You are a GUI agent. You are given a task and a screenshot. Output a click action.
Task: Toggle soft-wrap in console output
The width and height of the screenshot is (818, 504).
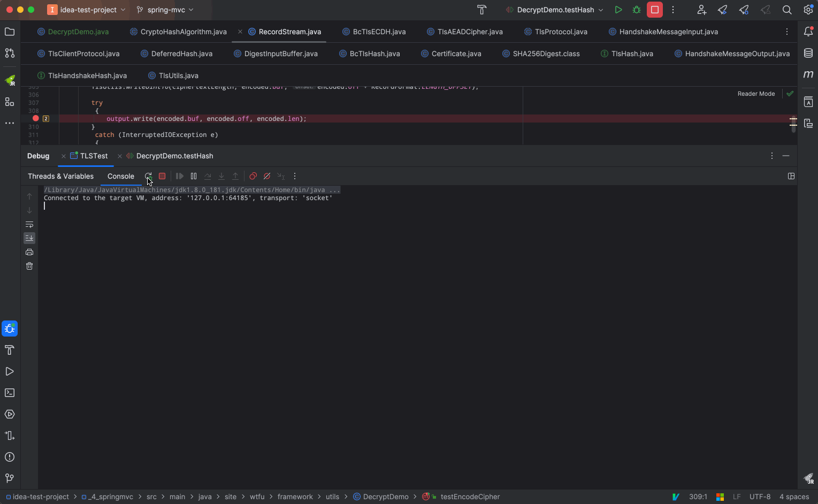pyautogui.click(x=29, y=224)
